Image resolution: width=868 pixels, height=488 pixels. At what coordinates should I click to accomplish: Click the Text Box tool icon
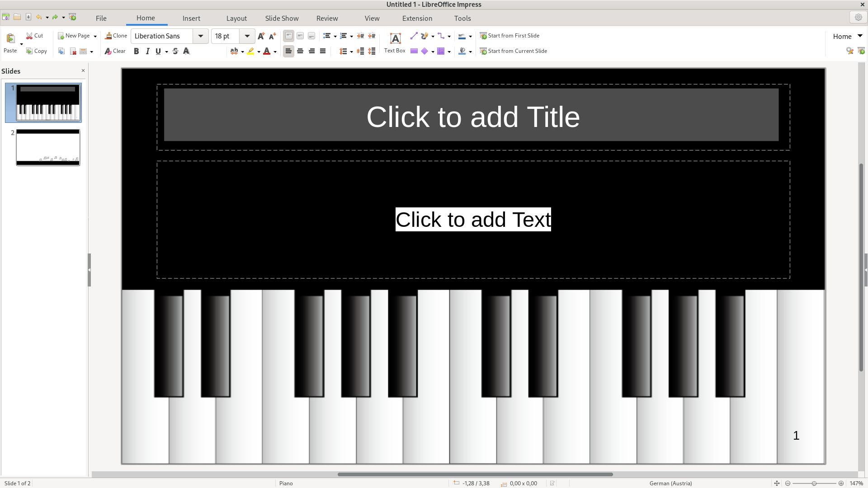[x=395, y=39]
